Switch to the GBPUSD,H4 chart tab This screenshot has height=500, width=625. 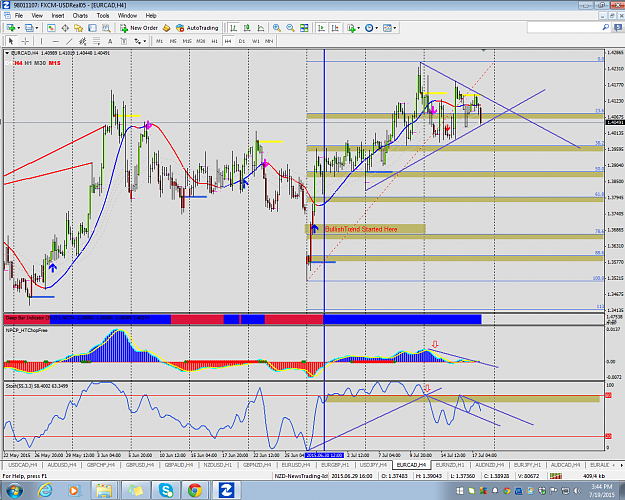[140, 465]
